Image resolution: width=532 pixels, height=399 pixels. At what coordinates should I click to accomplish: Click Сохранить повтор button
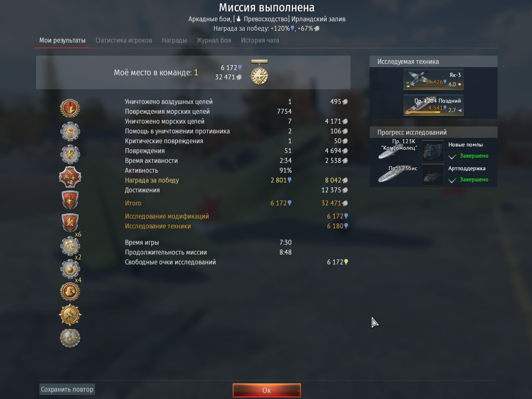tap(67, 389)
